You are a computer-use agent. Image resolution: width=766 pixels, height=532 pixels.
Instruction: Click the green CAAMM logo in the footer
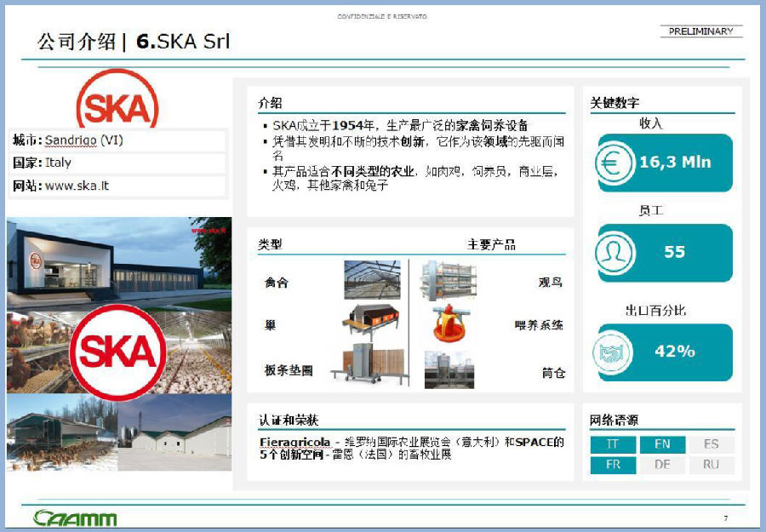(x=75, y=518)
